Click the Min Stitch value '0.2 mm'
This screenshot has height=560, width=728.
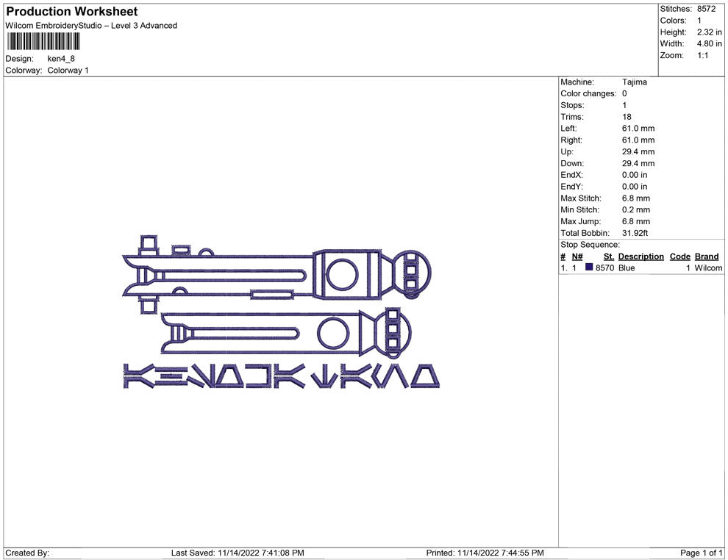click(x=635, y=209)
